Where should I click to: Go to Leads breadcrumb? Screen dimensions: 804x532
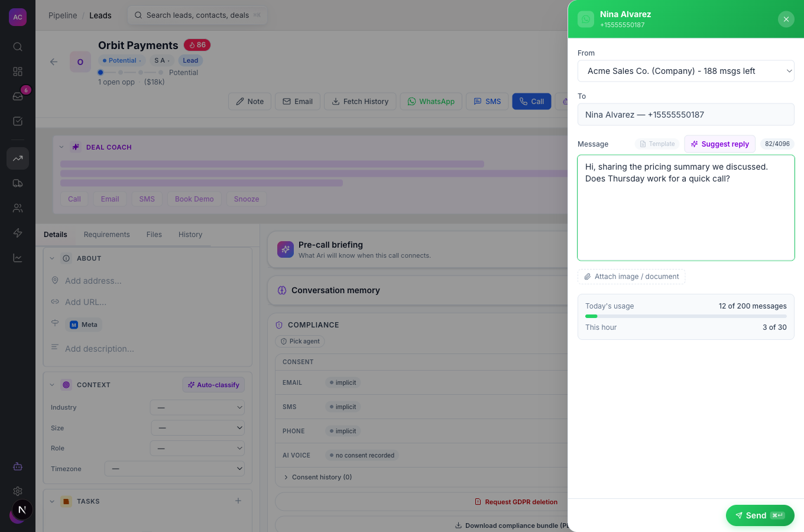(100, 15)
